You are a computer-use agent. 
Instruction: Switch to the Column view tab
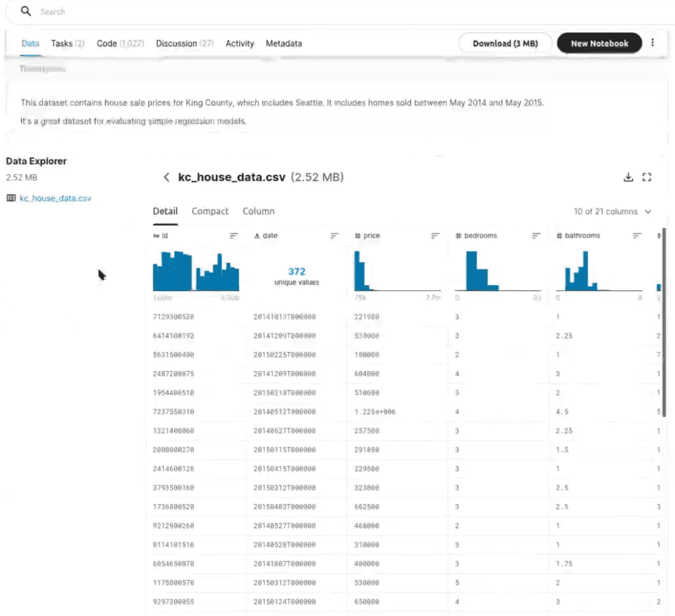pos(258,211)
